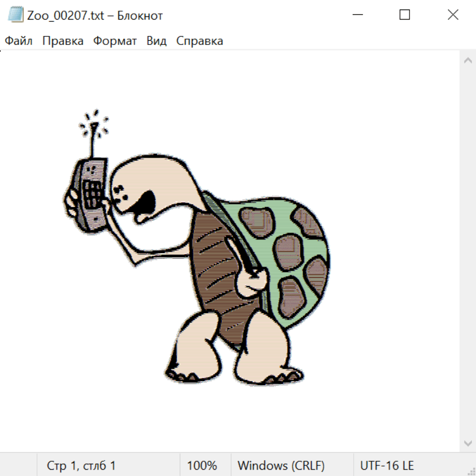Open the Вид menu
Image resolution: width=476 pixels, height=476 pixels.
click(156, 41)
